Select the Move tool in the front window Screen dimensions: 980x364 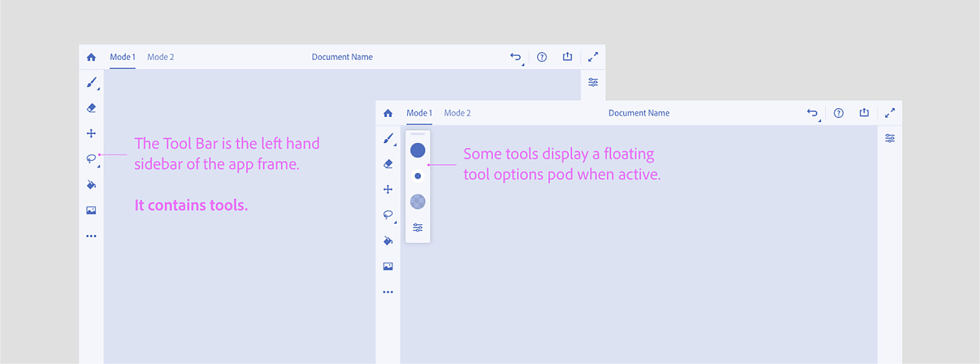pos(388,190)
